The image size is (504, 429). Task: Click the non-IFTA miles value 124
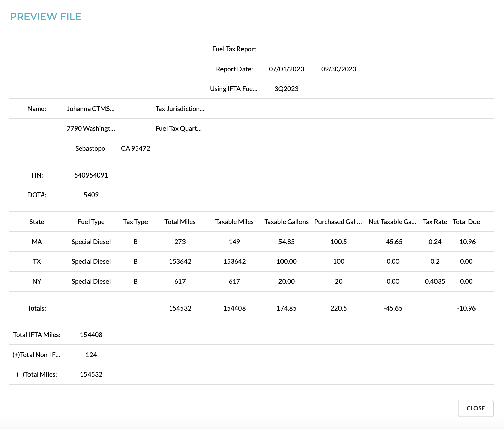(91, 355)
